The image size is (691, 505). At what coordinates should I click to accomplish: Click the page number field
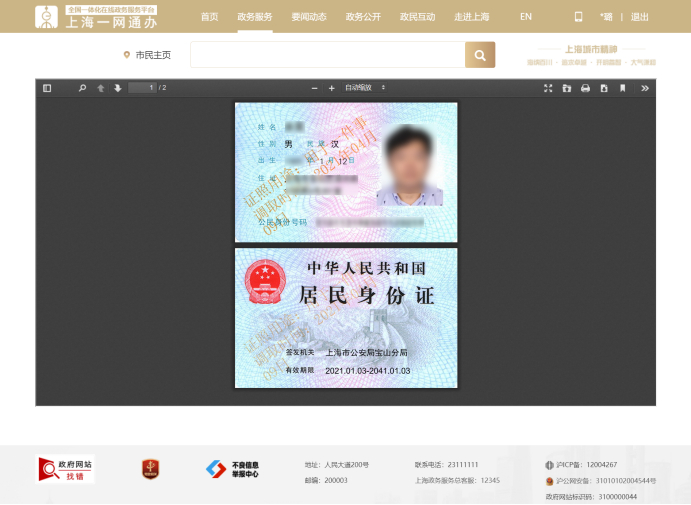point(142,88)
